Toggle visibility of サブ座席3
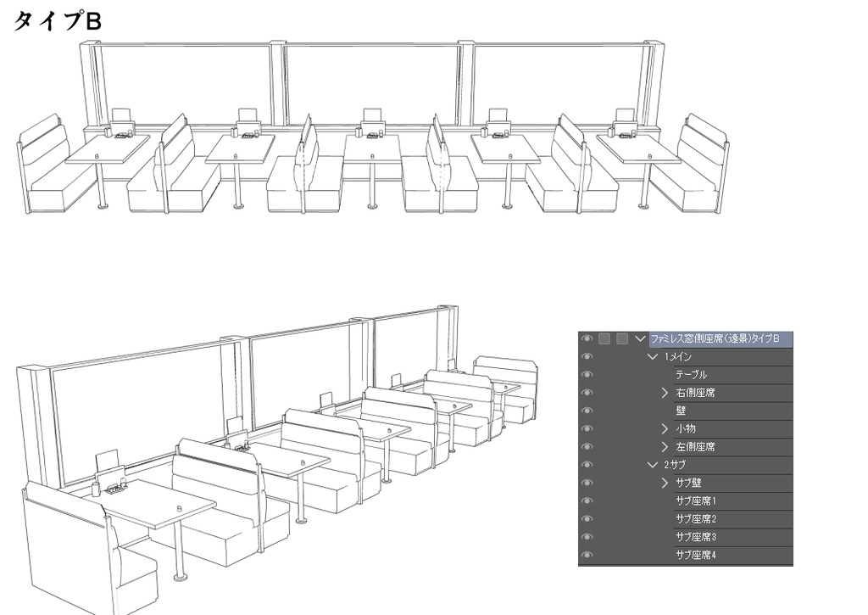 pyautogui.click(x=587, y=537)
